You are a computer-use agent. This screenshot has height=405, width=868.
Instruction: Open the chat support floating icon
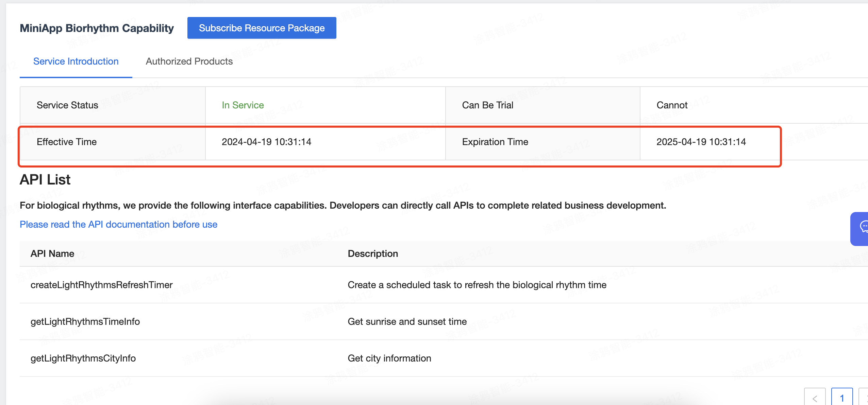tap(861, 228)
